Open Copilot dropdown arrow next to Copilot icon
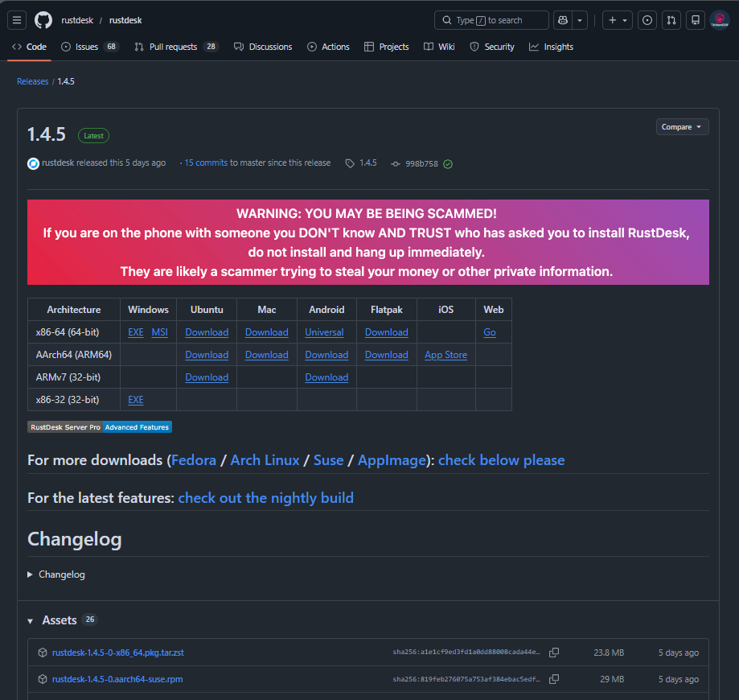Screen dimensions: 739x700 coord(580,20)
